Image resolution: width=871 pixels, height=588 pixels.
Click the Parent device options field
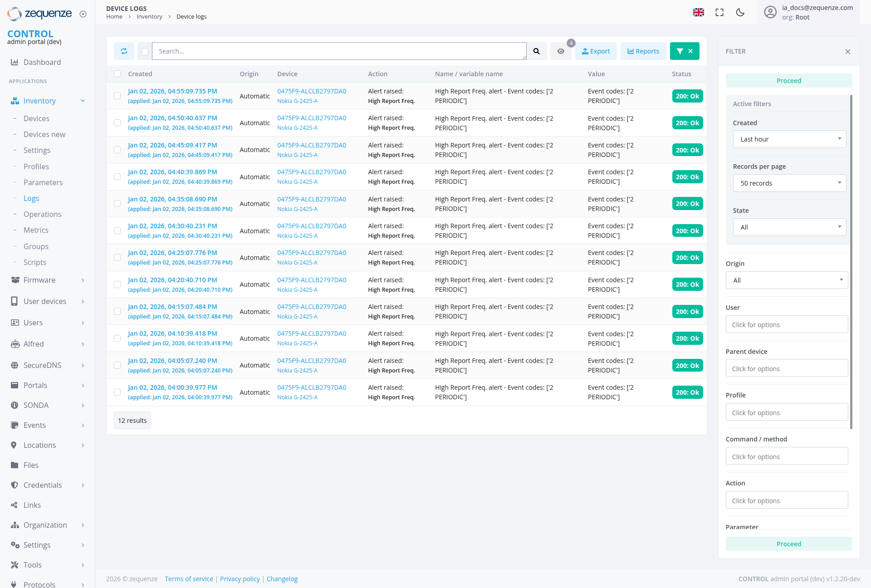pyautogui.click(x=787, y=368)
